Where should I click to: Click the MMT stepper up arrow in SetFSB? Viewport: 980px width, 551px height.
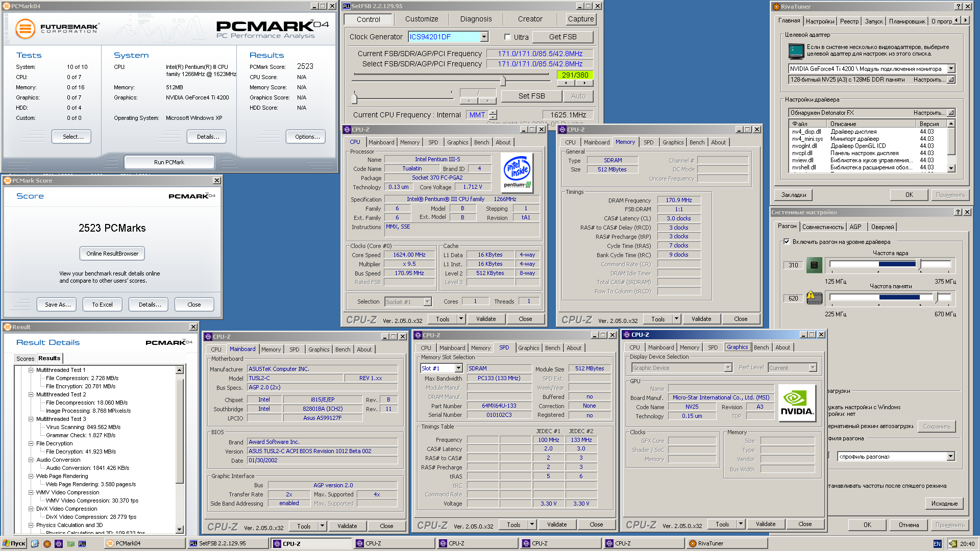493,112
